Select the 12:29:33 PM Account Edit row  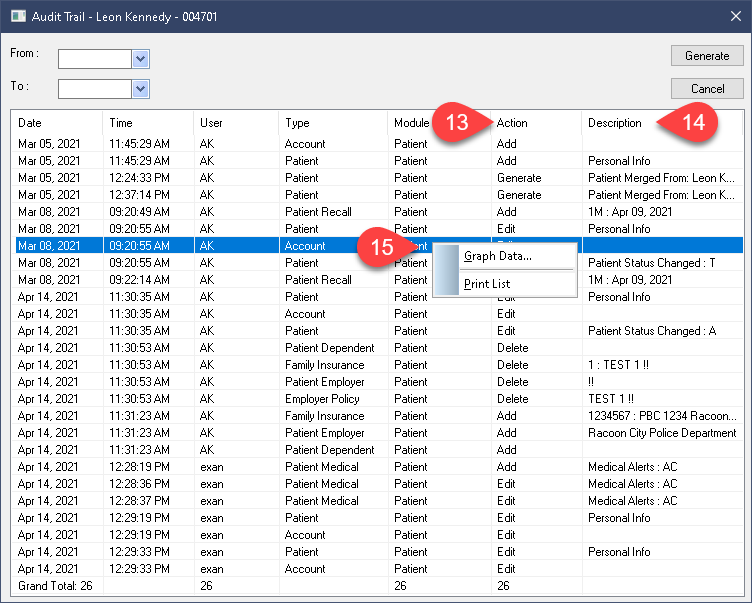[x=378, y=569]
